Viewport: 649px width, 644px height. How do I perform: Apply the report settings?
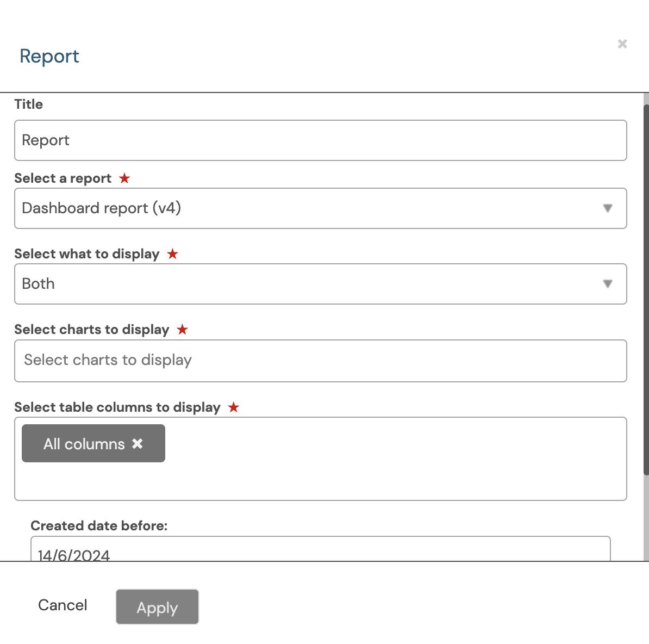pos(157,607)
